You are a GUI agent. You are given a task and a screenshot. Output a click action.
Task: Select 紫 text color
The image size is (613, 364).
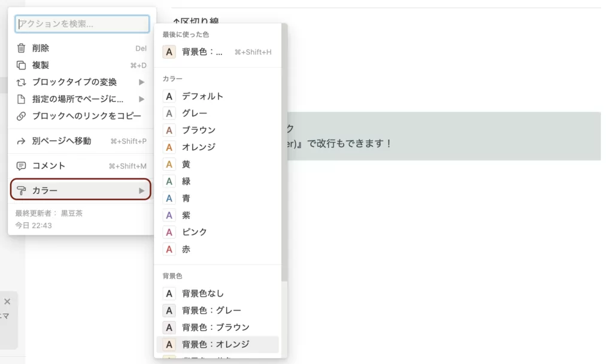(217, 215)
